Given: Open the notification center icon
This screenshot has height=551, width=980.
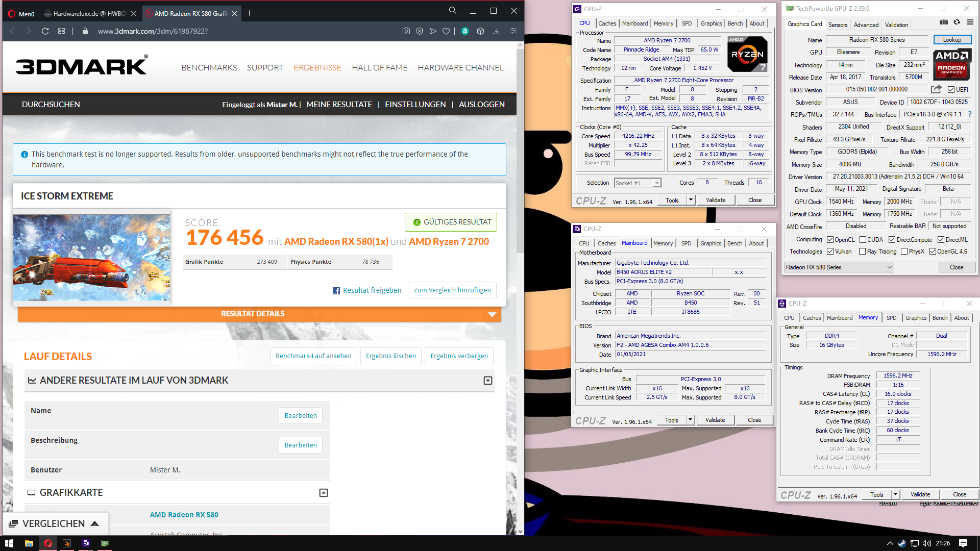Looking at the screenshot, I should tap(963, 543).
